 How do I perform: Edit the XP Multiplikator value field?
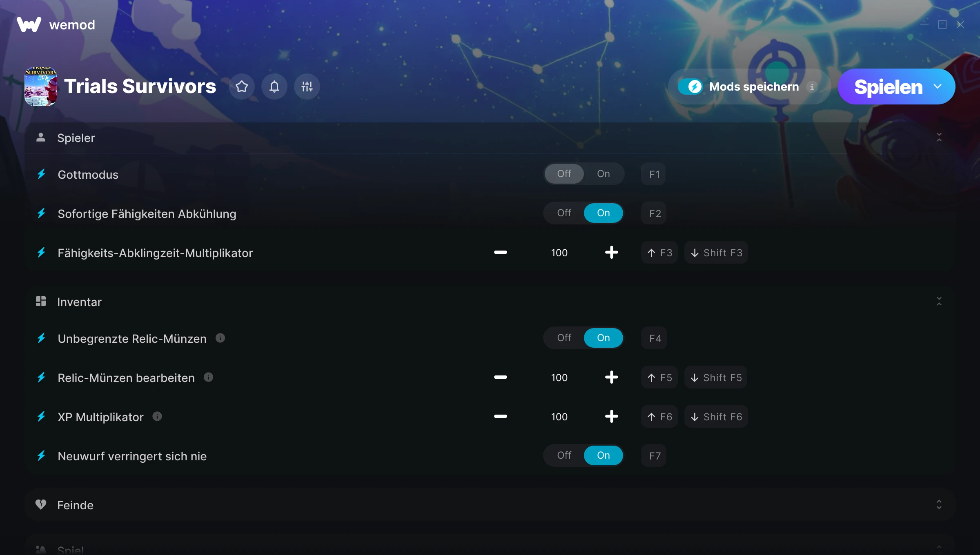point(559,417)
